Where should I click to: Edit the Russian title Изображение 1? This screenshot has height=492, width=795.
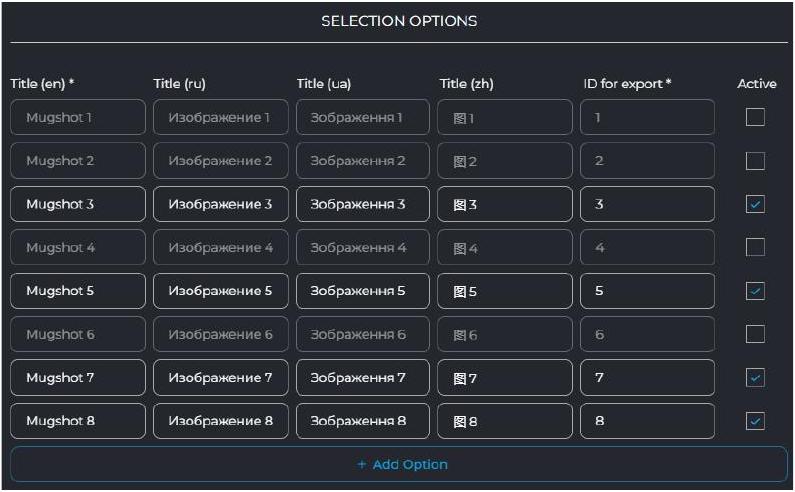pyautogui.click(x=221, y=117)
